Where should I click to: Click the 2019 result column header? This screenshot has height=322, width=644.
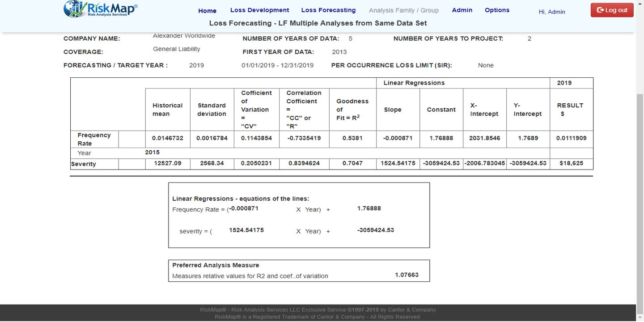(564, 83)
